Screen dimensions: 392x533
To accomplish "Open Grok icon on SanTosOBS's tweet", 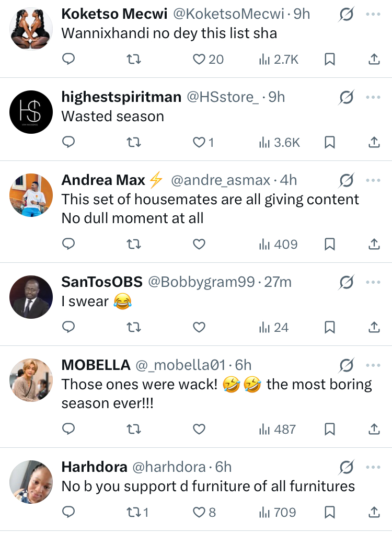I will pos(346,282).
